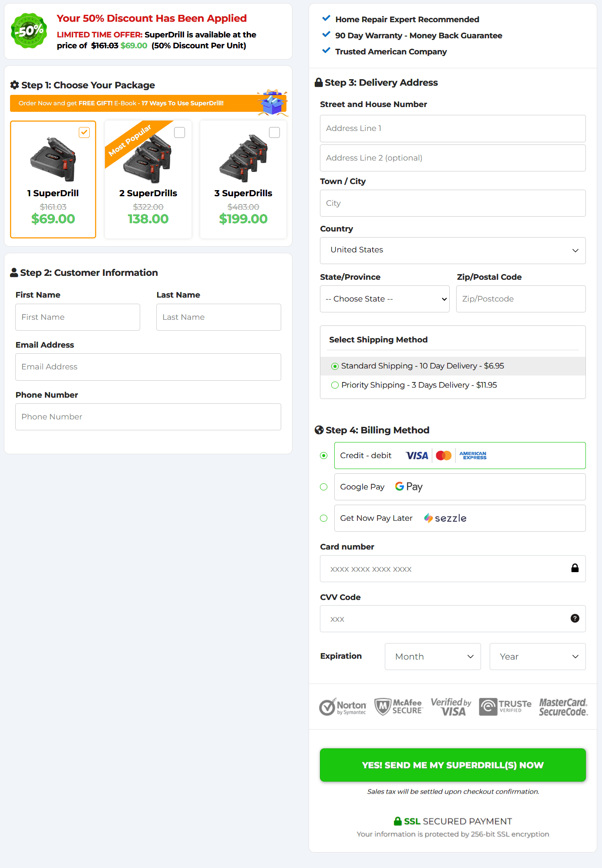Open the expiration Year dropdown
The image size is (602, 868).
click(x=538, y=657)
